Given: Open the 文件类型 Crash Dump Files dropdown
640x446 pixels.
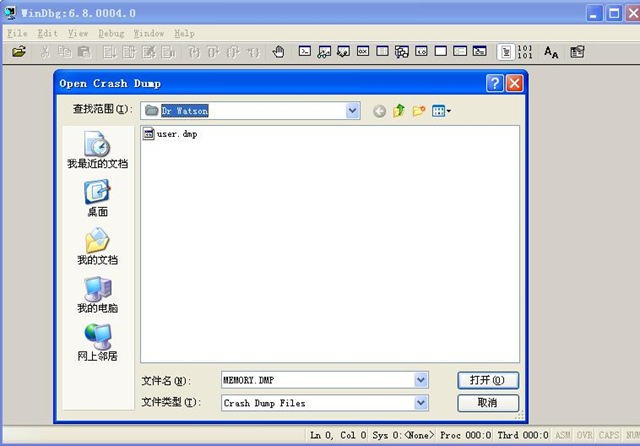Looking at the screenshot, I should [x=420, y=403].
